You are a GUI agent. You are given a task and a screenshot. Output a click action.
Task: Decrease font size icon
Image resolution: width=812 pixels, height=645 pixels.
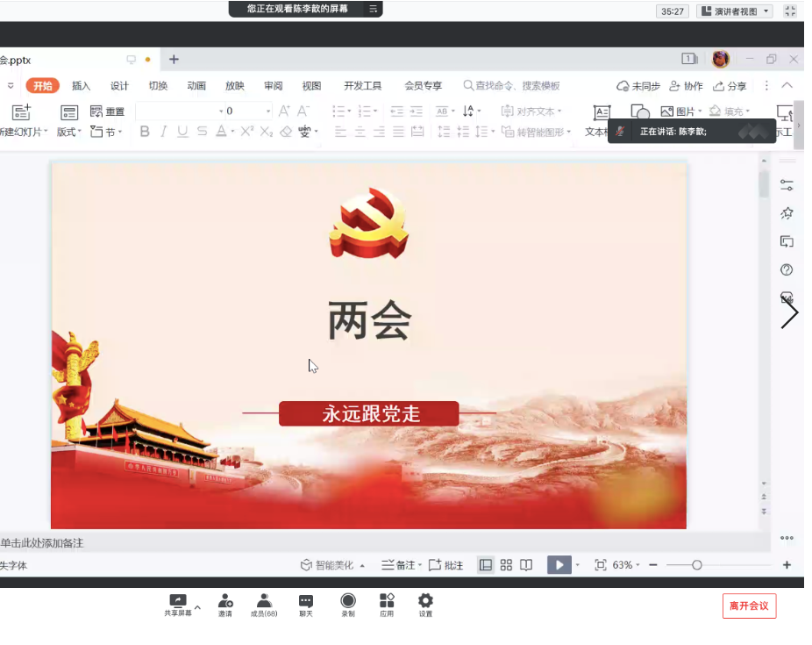[x=303, y=111]
